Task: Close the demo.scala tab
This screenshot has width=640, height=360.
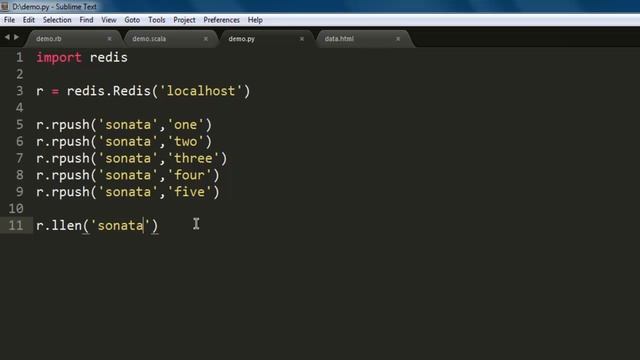Action: tap(206, 39)
